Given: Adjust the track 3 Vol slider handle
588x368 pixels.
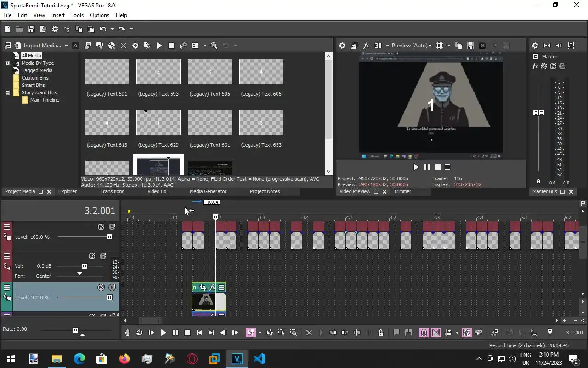Looking at the screenshot, I should [85, 266].
